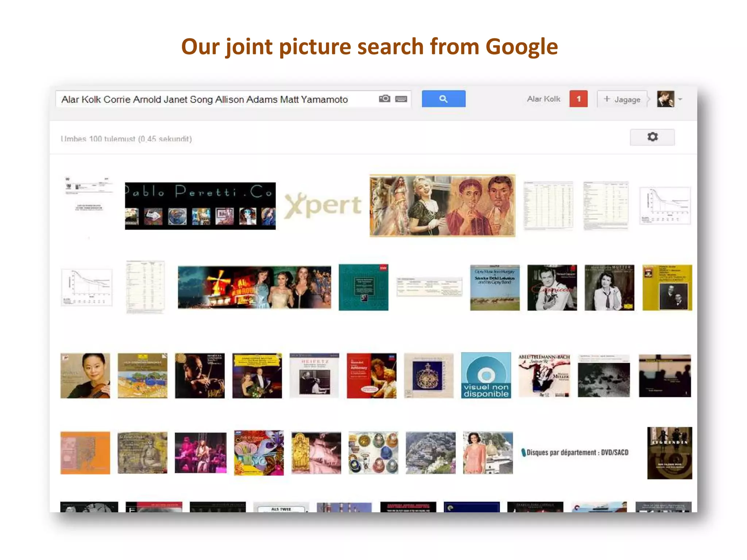
Task: Open the colorful psychedelic album cover
Action: point(259,453)
